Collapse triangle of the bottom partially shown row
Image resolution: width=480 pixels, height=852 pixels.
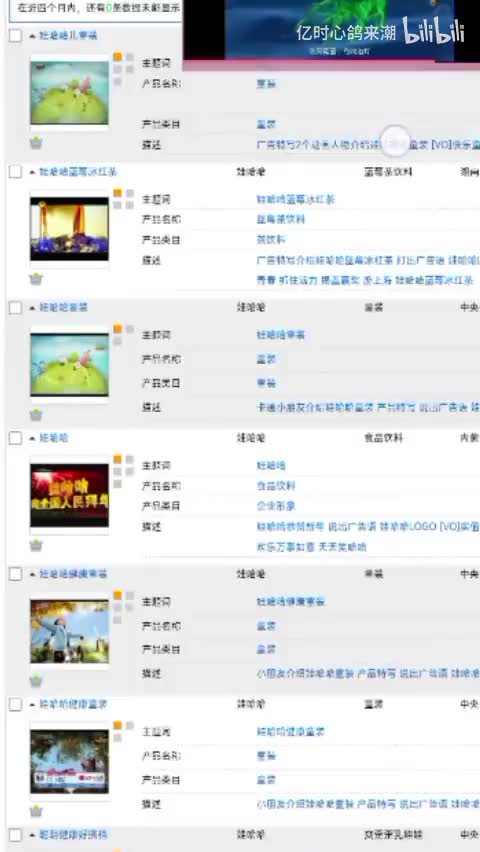coord(33,835)
